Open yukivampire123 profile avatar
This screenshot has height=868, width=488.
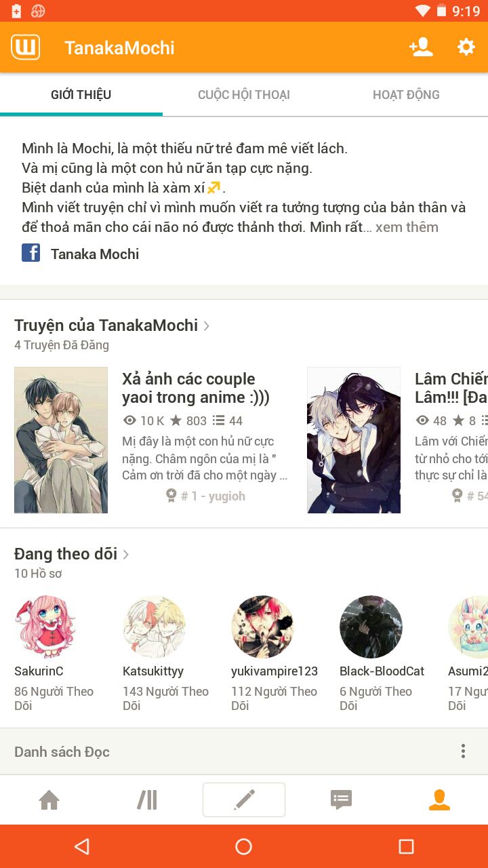262,627
